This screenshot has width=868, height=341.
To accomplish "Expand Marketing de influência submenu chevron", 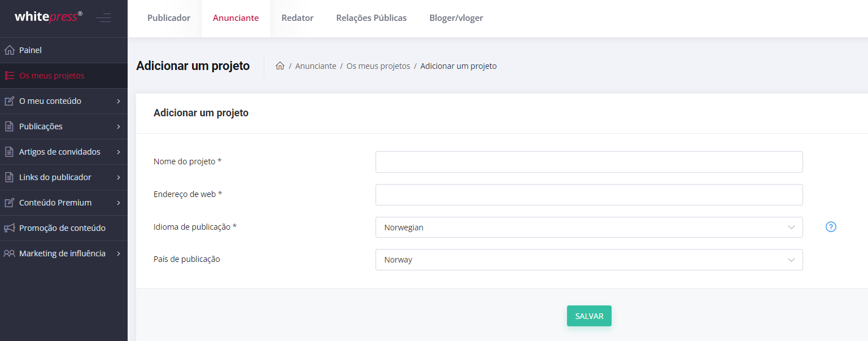I will click(119, 253).
